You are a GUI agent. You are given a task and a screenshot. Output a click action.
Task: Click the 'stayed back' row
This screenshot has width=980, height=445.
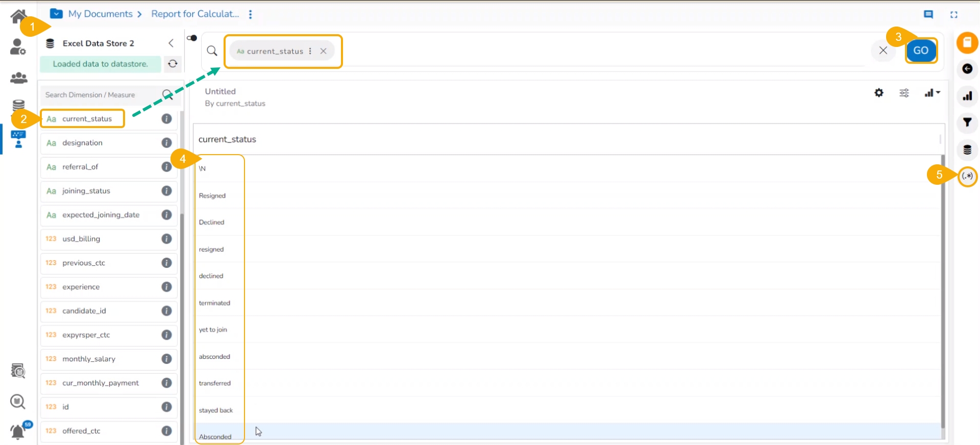(x=567, y=410)
